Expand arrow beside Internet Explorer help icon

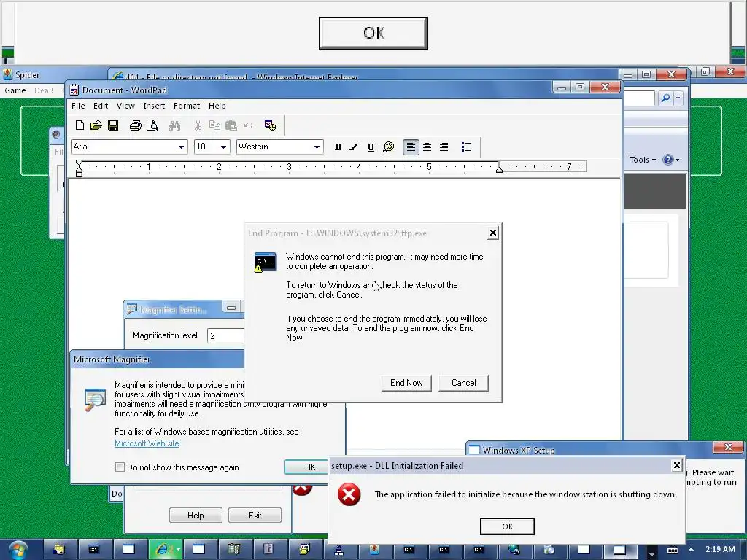click(677, 160)
